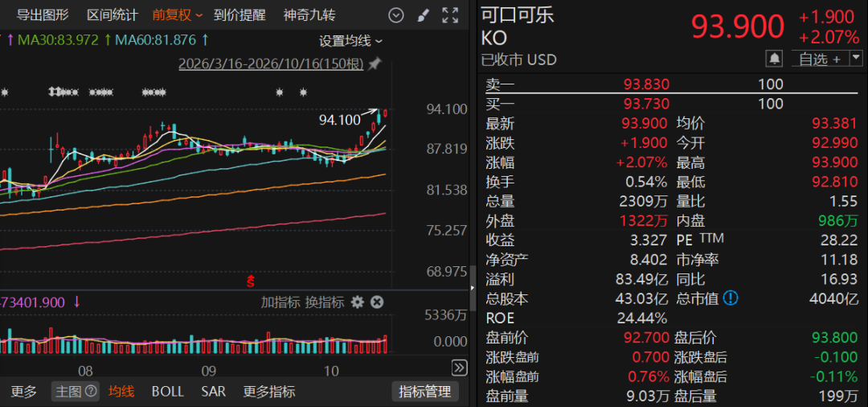Click the help icon on 主图 button

92,392
